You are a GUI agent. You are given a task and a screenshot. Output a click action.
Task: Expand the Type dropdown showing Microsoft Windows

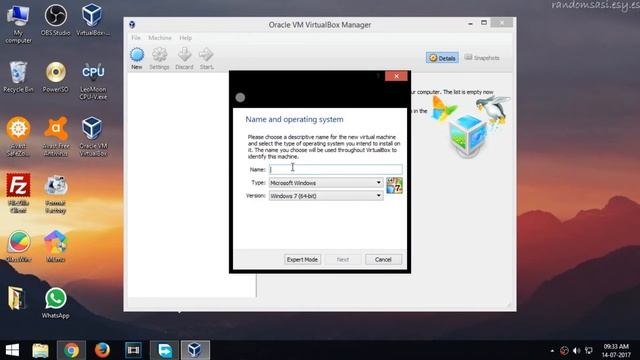tap(326, 183)
